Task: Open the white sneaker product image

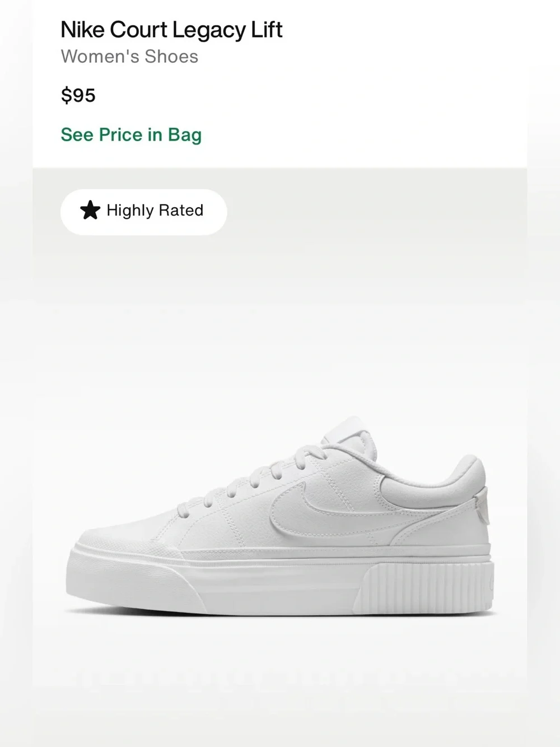Action: 280,516
